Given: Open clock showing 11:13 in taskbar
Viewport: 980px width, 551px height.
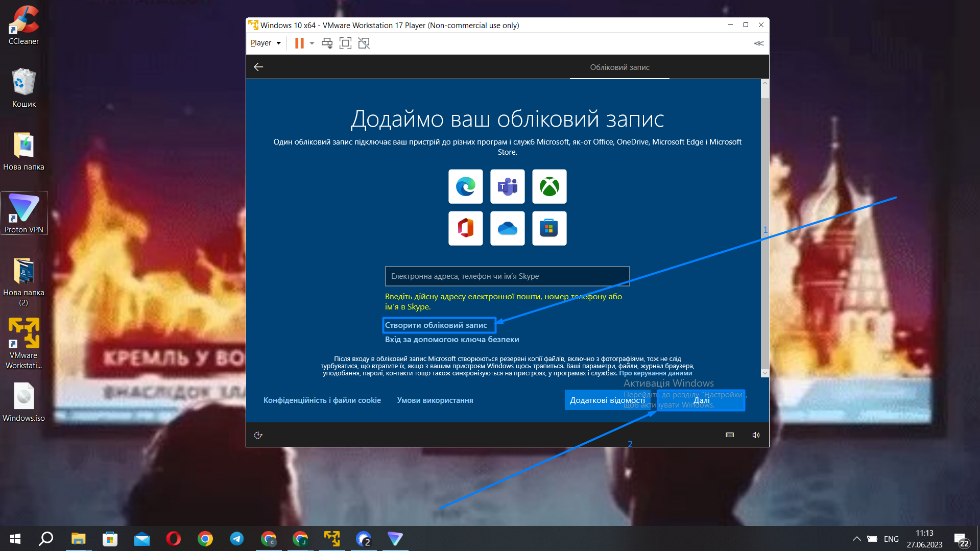Looking at the screenshot, I should (x=924, y=539).
